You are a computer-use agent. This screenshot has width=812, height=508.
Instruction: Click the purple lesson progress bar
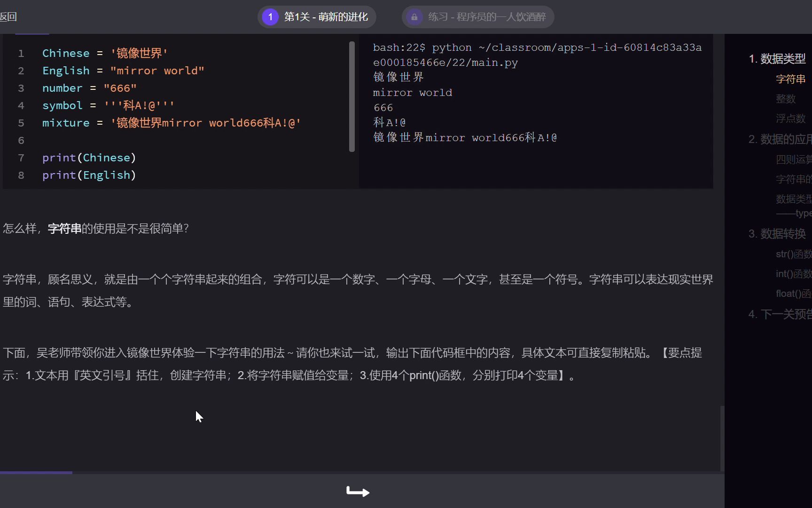click(36, 472)
